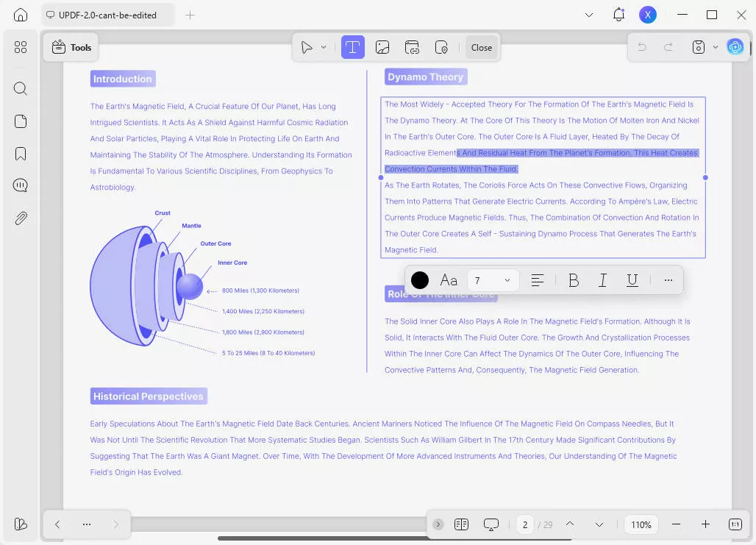Expand the save options chevron
756x545 pixels.
[x=714, y=46]
